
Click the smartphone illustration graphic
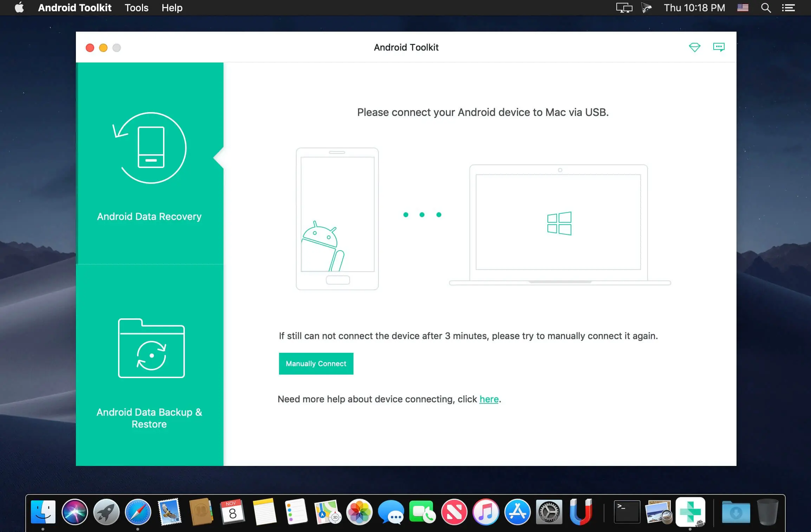(337, 218)
